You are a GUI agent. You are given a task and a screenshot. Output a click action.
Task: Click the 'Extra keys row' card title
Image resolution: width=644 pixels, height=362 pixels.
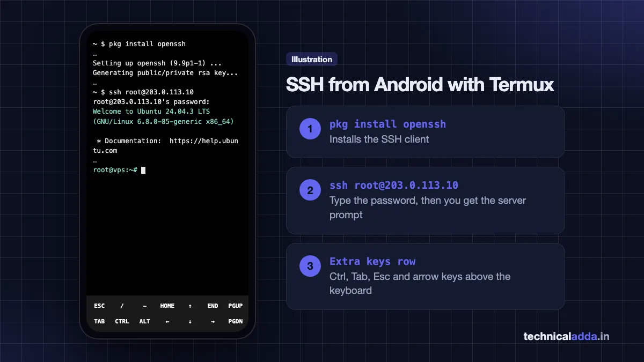pyautogui.click(x=372, y=261)
